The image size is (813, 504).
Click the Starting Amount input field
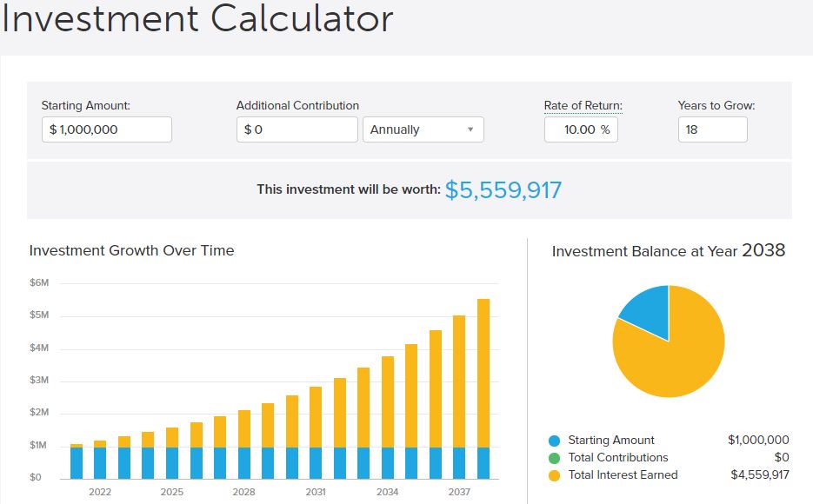[x=106, y=129]
